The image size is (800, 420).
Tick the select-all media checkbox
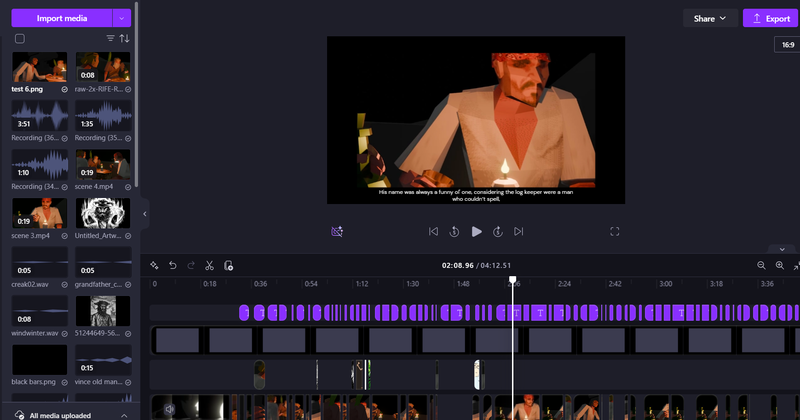tap(20, 39)
